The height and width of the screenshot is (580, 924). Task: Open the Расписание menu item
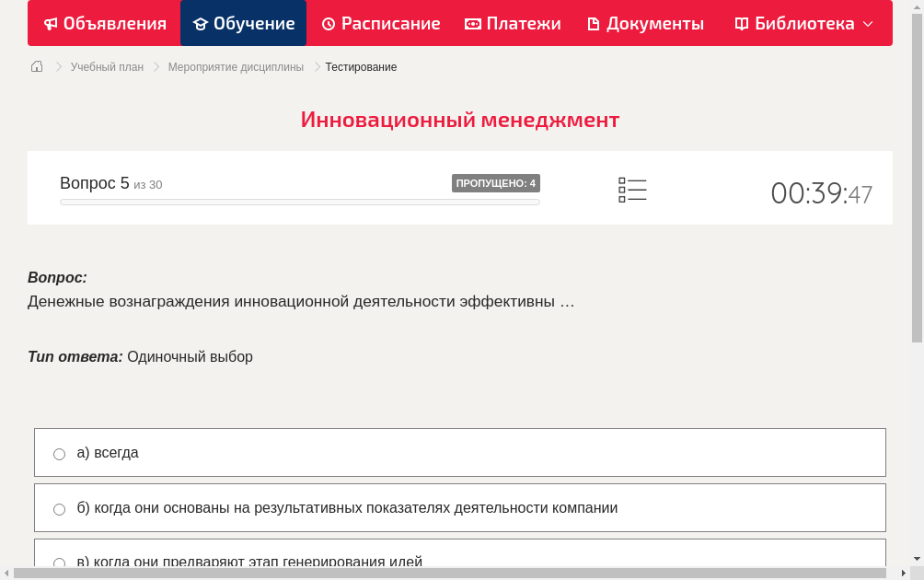(380, 23)
